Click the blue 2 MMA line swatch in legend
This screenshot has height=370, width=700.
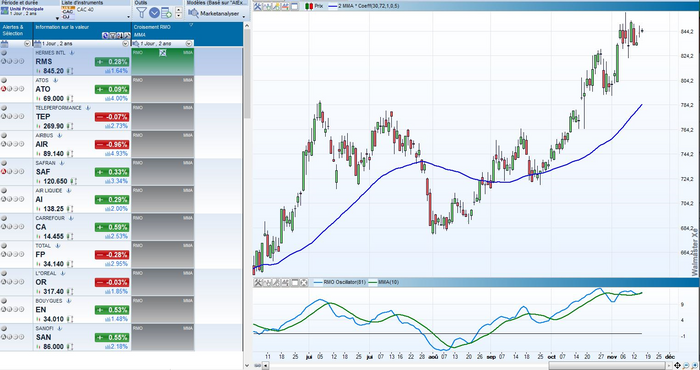click(x=333, y=6)
